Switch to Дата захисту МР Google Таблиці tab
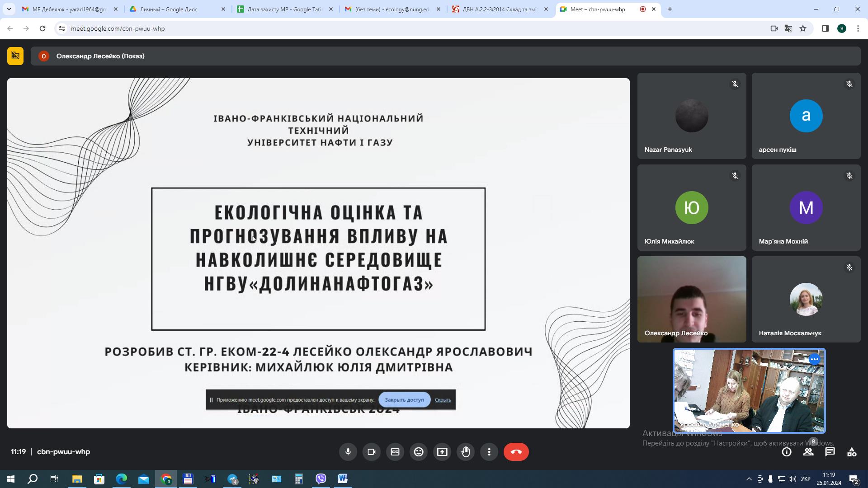This screenshot has height=488, width=868. [285, 9]
